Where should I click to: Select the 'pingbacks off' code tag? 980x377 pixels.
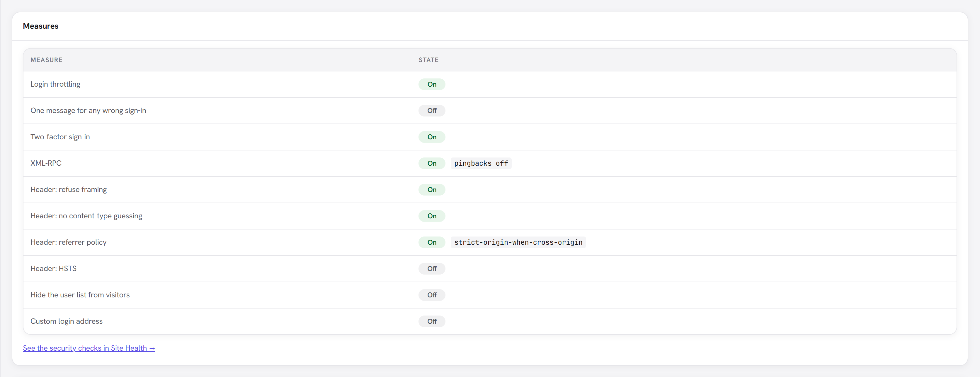pyautogui.click(x=481, y=163)
